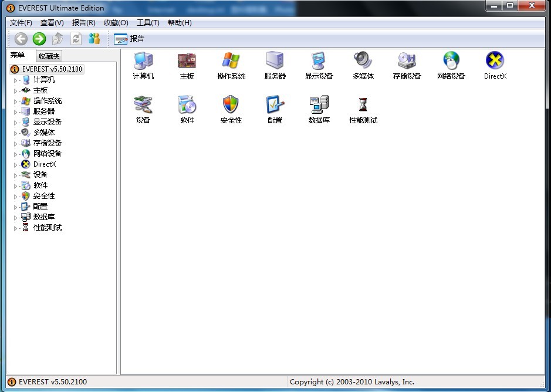Switch to the 收藏夹 tab
This screenshot has height=392, width=551.
point(49,56)
